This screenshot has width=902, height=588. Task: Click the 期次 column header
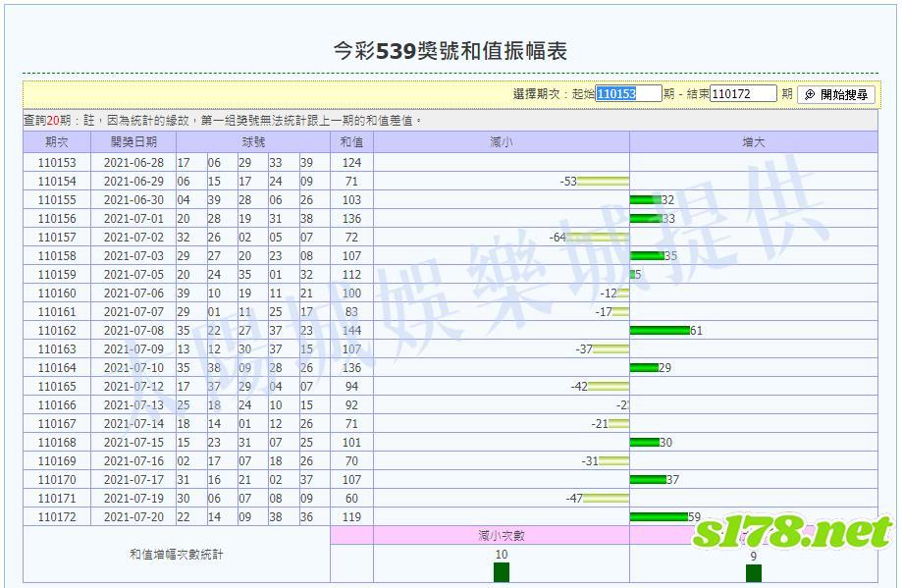click(57, 142)
